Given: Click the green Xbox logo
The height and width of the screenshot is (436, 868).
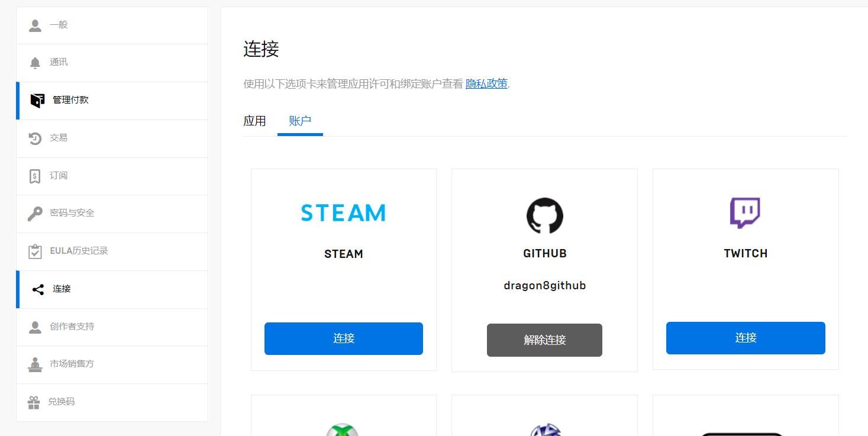Looking at the screenshot, I should pyautogui.click(x=343, y=430).
